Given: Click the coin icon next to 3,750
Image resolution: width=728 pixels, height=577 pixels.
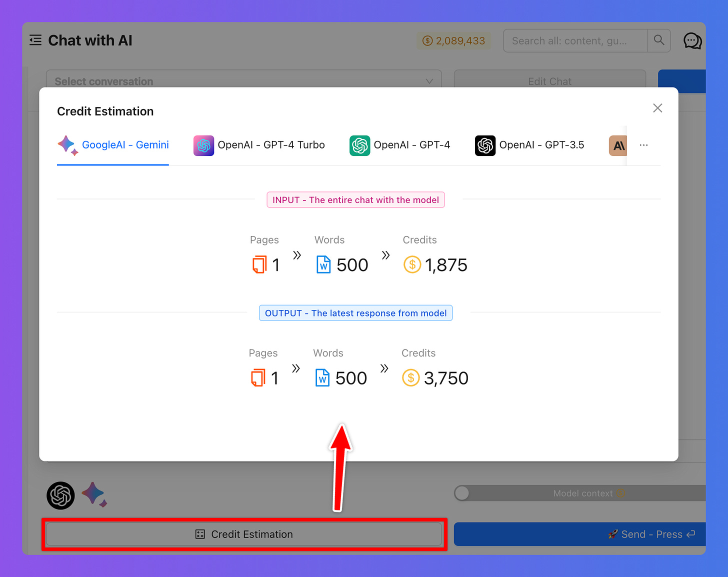Looking at the screenshot, I should 411,377.
